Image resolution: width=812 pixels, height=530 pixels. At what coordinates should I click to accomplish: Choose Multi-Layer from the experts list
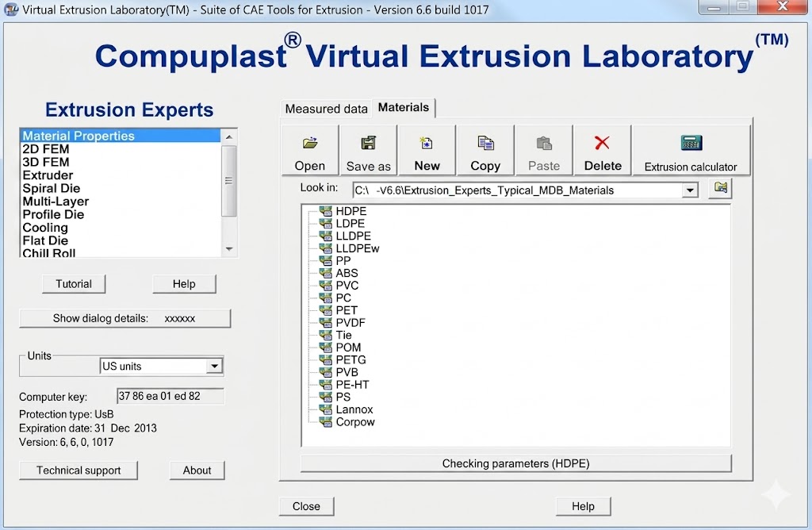[x=121, y=201]
